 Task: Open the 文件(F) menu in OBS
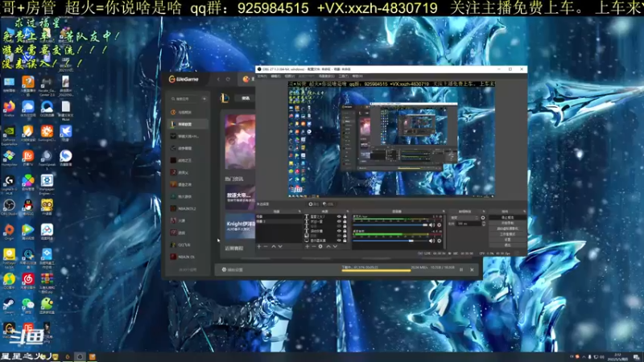[262, 76]
